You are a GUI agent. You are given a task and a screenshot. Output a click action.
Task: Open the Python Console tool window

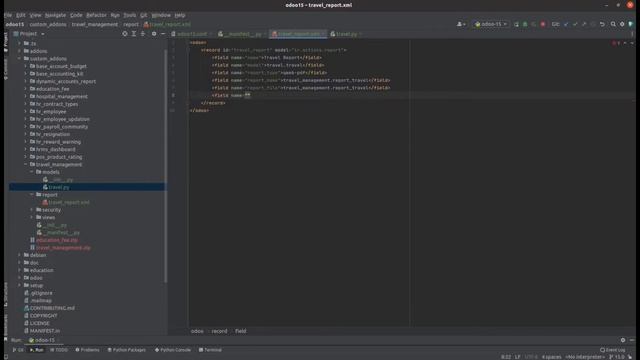pos(173,350)
